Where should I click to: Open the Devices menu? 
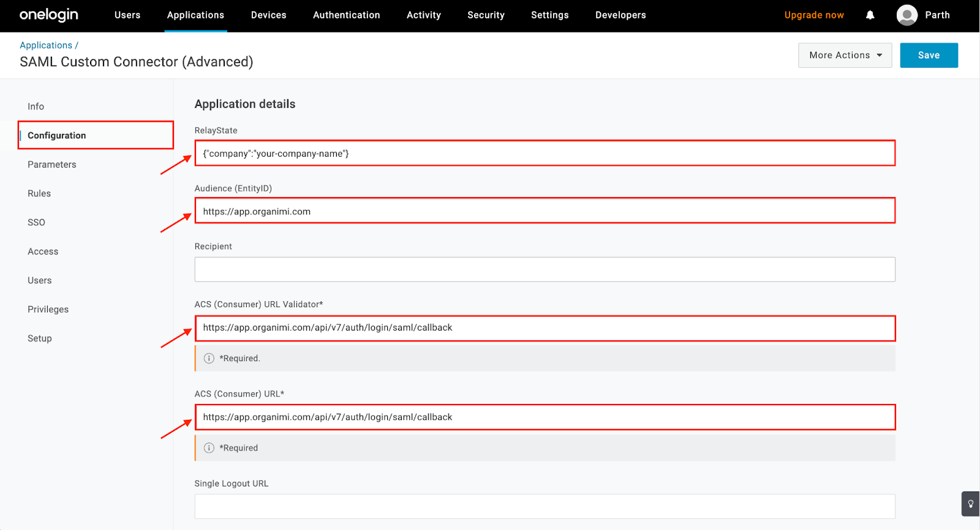(x=268, y=15)
